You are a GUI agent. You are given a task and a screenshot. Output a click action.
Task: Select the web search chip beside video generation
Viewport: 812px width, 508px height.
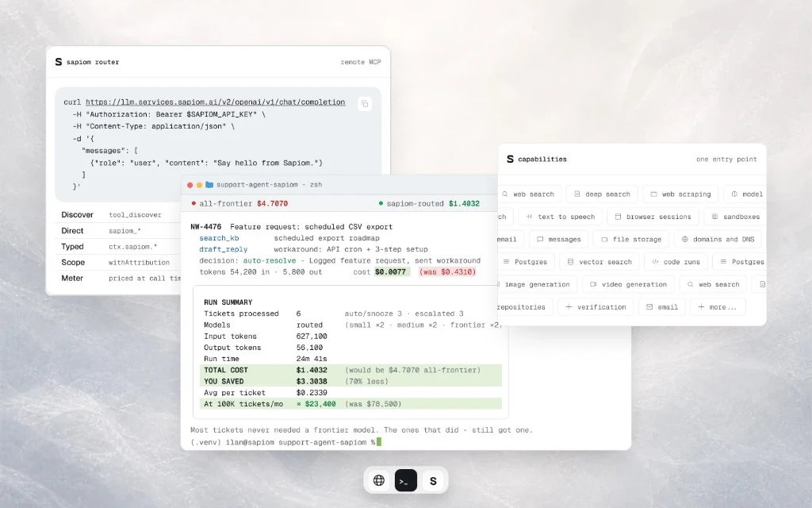[713, 285]
